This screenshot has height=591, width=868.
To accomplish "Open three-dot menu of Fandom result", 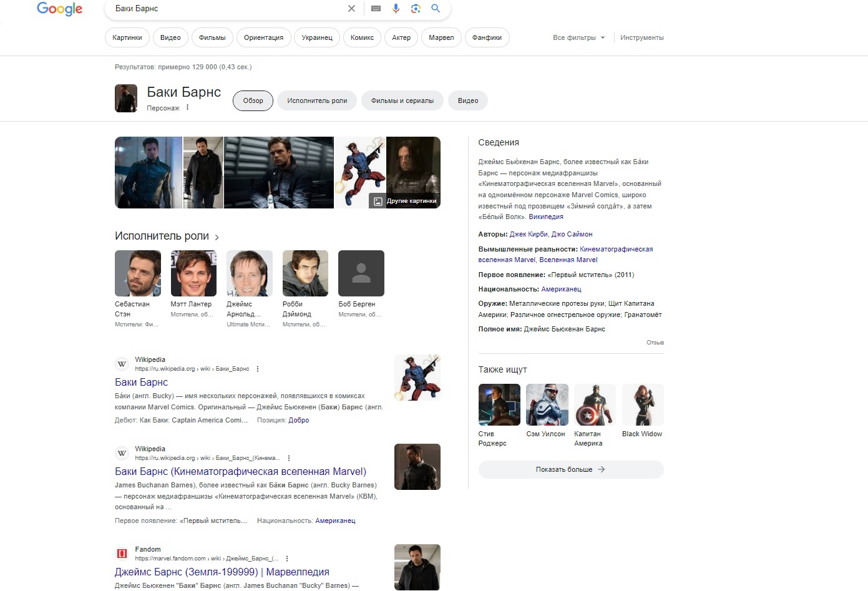I will (287, 559).
